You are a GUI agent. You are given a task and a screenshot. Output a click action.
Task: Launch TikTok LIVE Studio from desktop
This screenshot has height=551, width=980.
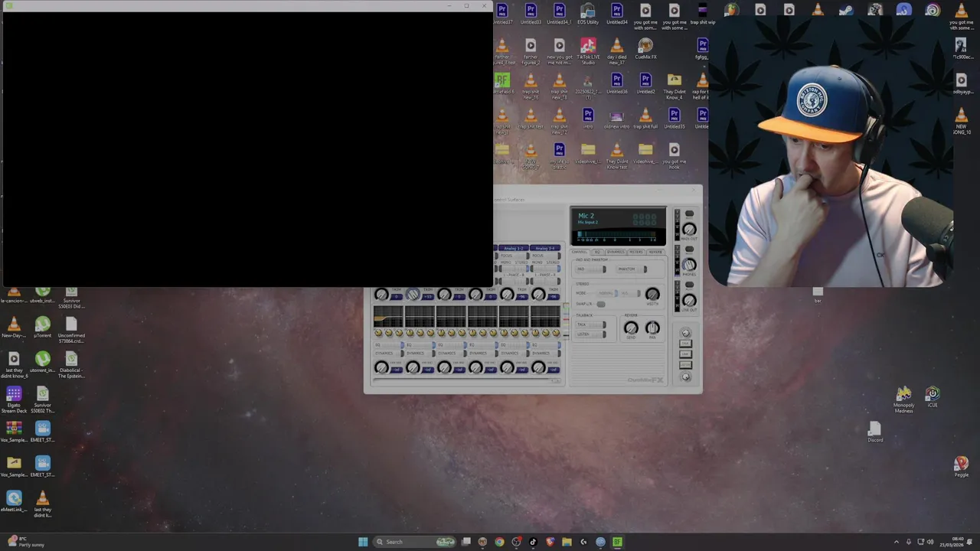588,51
